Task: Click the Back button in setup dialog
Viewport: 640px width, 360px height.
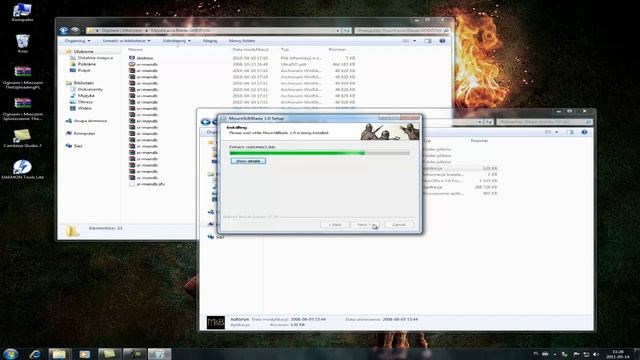Action: [335, 224]
